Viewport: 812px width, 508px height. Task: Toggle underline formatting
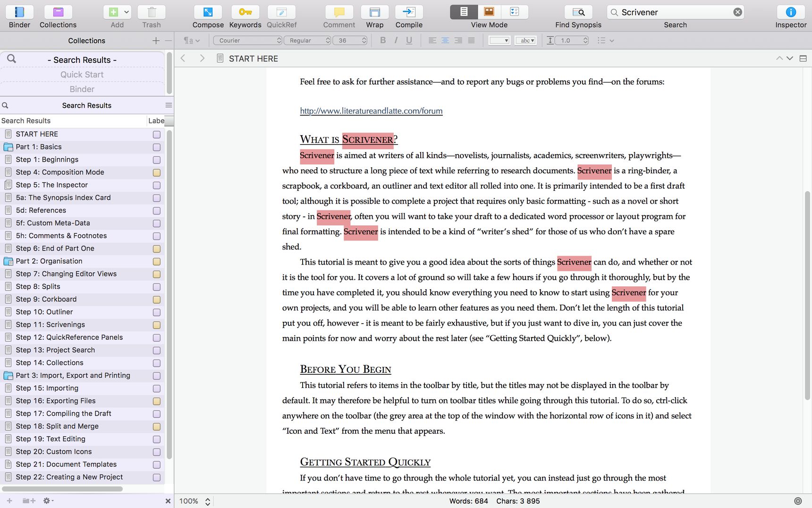click(x=409, y=40)
